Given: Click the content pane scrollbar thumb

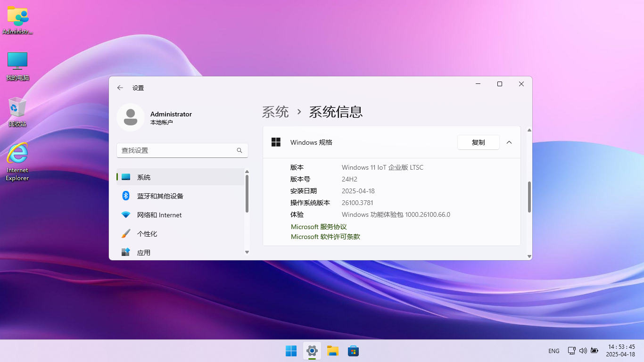Looking at the screenshot, I should [x=529, y=197].
